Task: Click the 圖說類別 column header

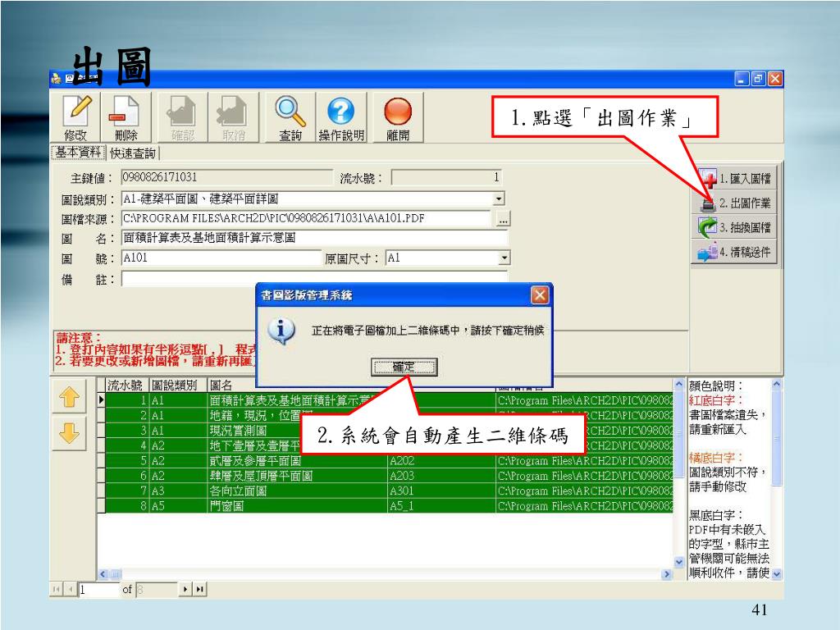Action: coord(178,386)
